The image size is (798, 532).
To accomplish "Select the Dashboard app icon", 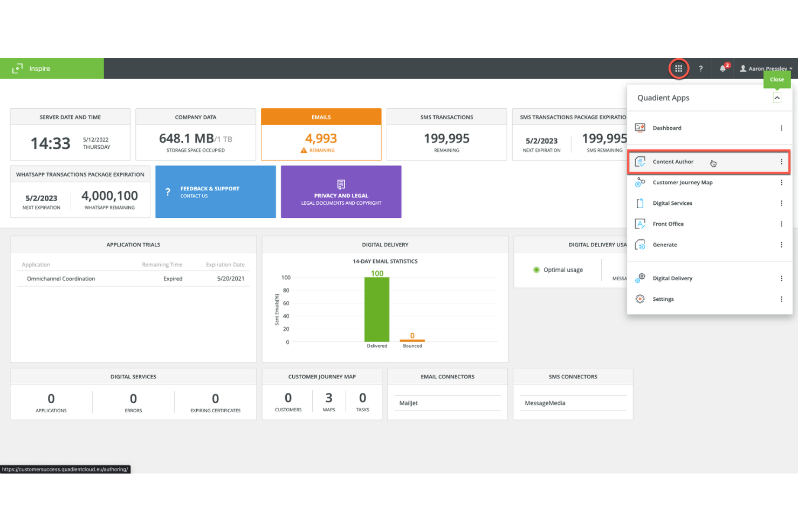I will 640,128.
